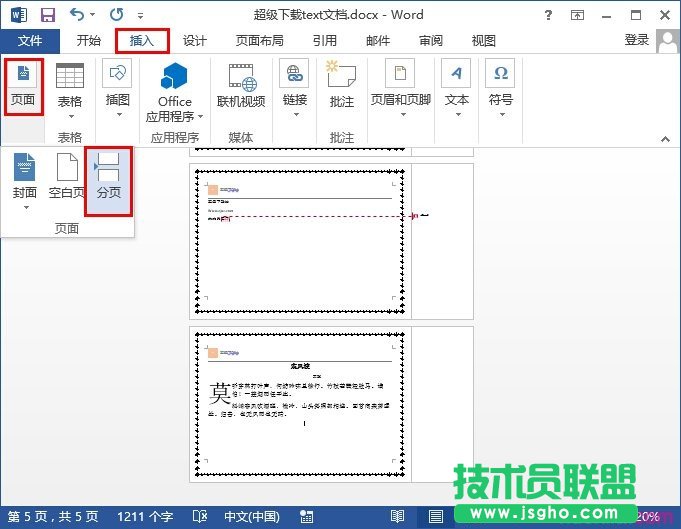Insert a blank page with 空白页

point(67,180)
